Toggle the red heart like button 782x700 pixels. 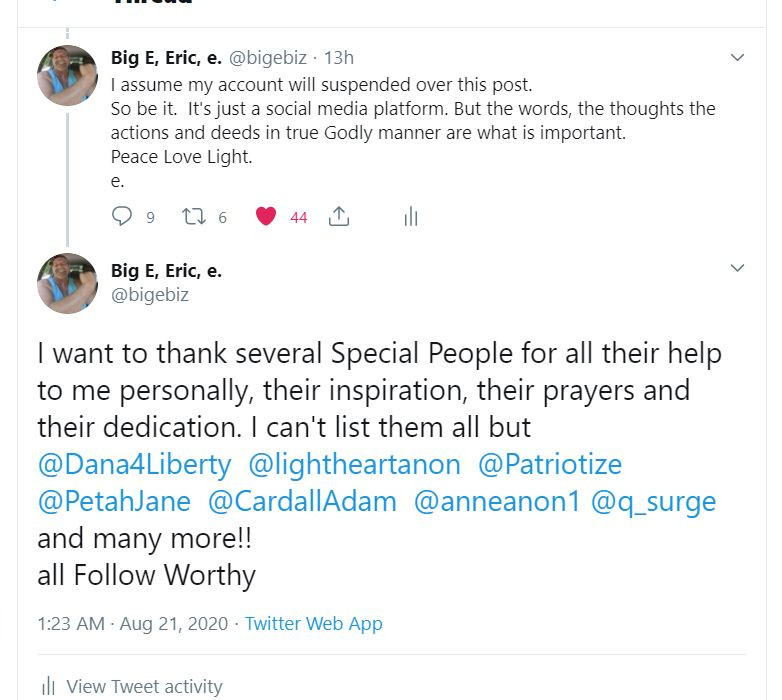click(266, 216)
